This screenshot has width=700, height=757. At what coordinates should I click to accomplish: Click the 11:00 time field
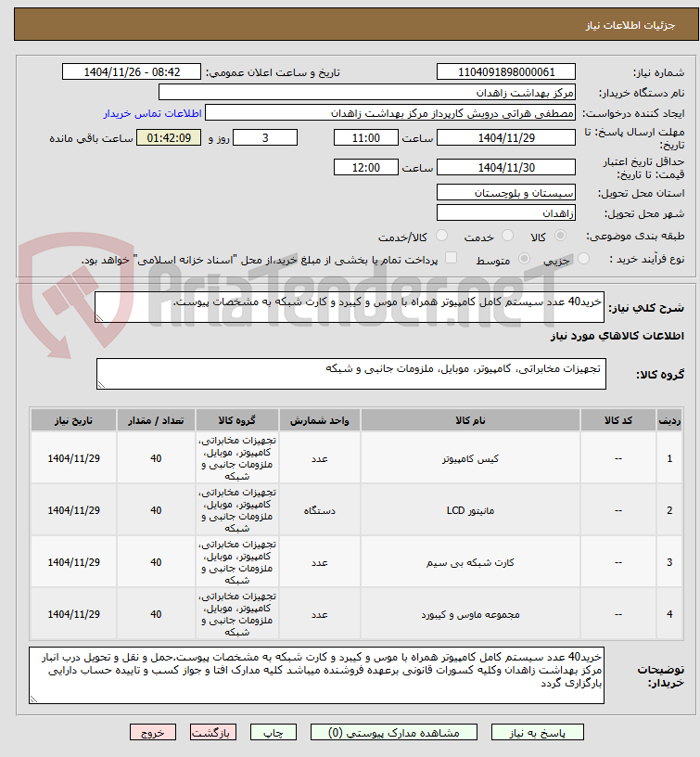point(365,137)
